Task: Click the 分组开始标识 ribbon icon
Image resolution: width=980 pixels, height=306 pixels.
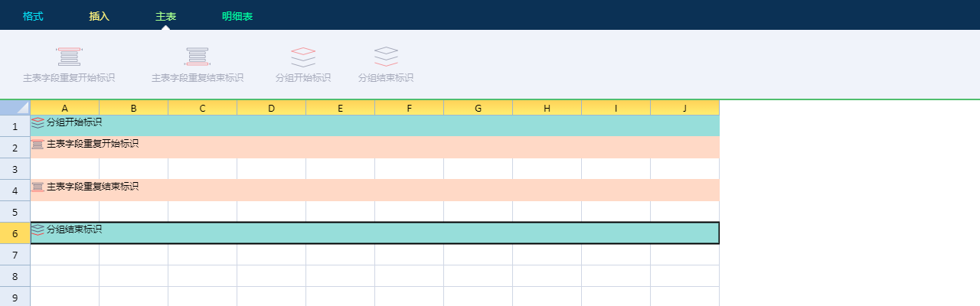Action: [x=303, y=57]
